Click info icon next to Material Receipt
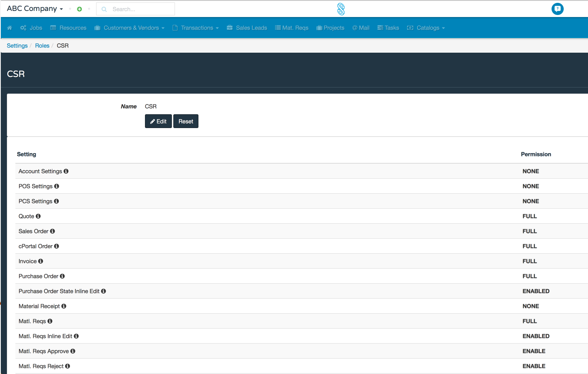588x374 pixels. coord(64,306)
